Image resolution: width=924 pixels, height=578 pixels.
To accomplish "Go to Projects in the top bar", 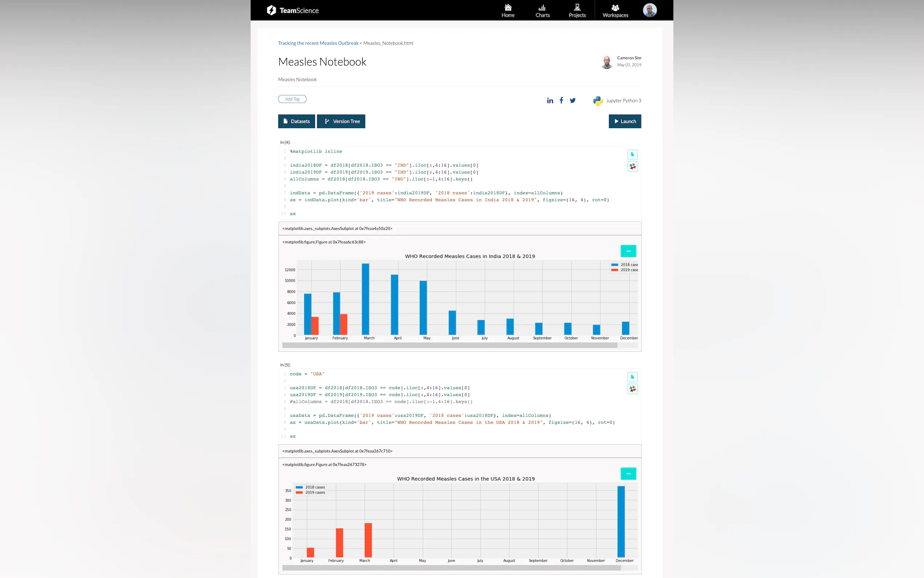I will coord(577,11).
